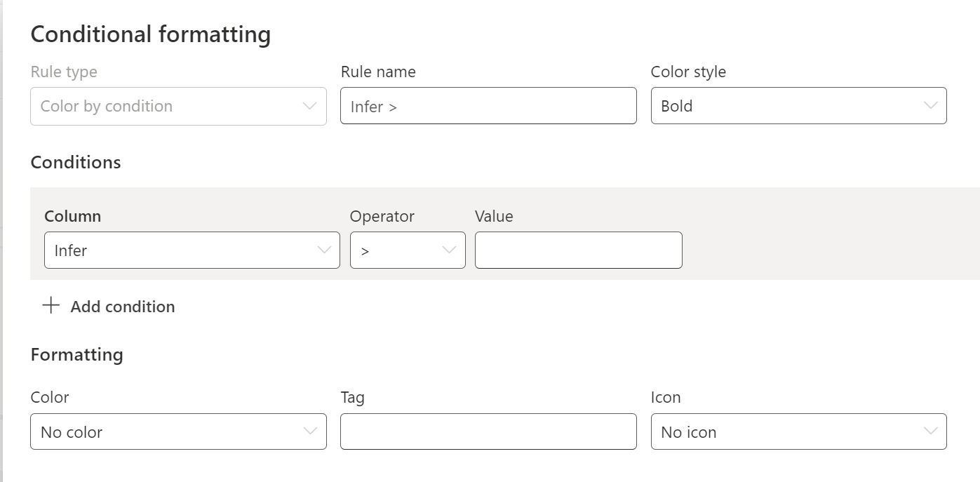
Task: Click the Formatting section heading
Action: click(x=76, y=354)
